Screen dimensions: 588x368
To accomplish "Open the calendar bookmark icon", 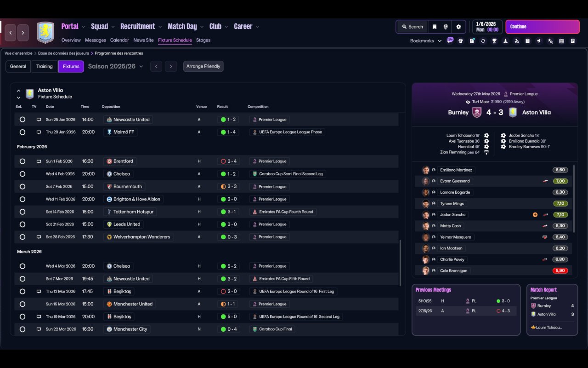I will 561,41.
